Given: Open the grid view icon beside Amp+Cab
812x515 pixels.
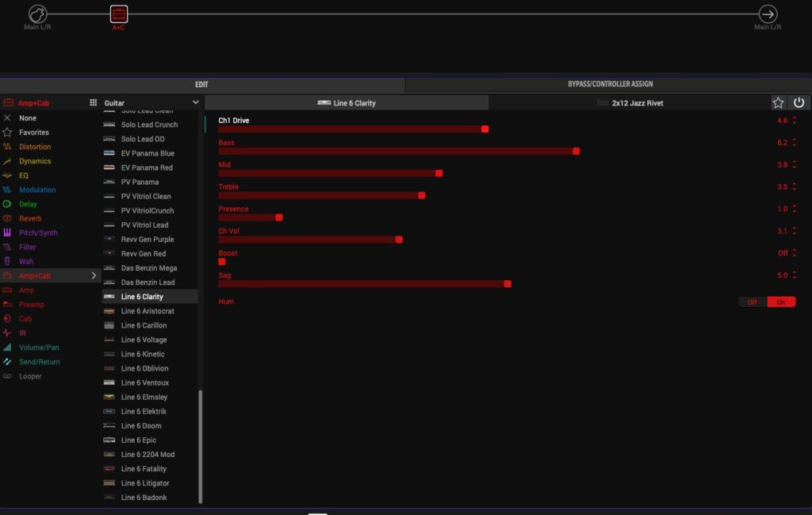Looking at the screenshot, I should [93, 103].
